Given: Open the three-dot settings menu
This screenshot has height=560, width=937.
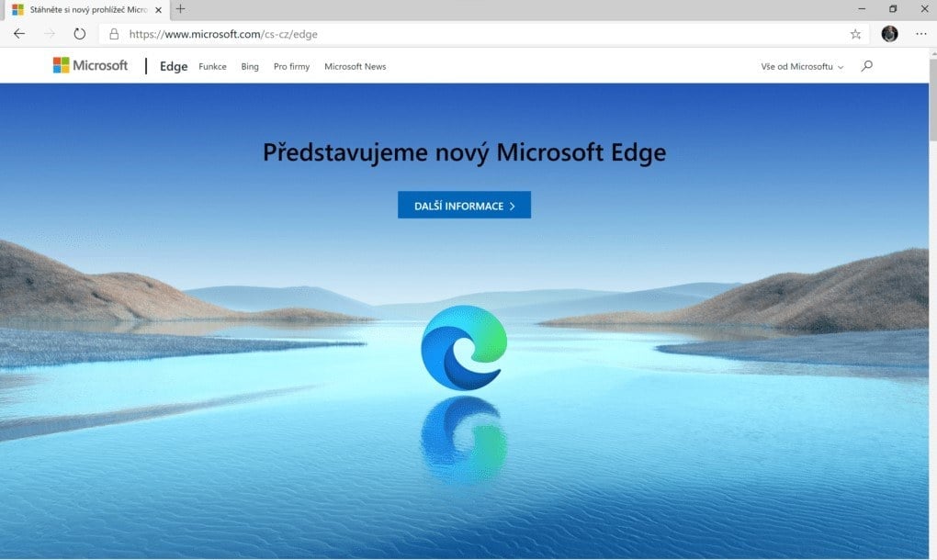Looking at the screenshot, I should click(920, 34).
